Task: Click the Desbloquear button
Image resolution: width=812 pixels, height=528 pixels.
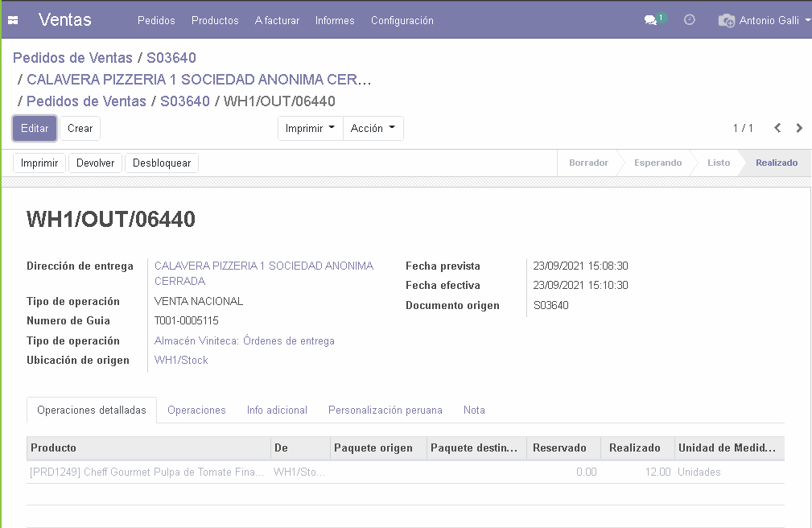Action: 162,163
